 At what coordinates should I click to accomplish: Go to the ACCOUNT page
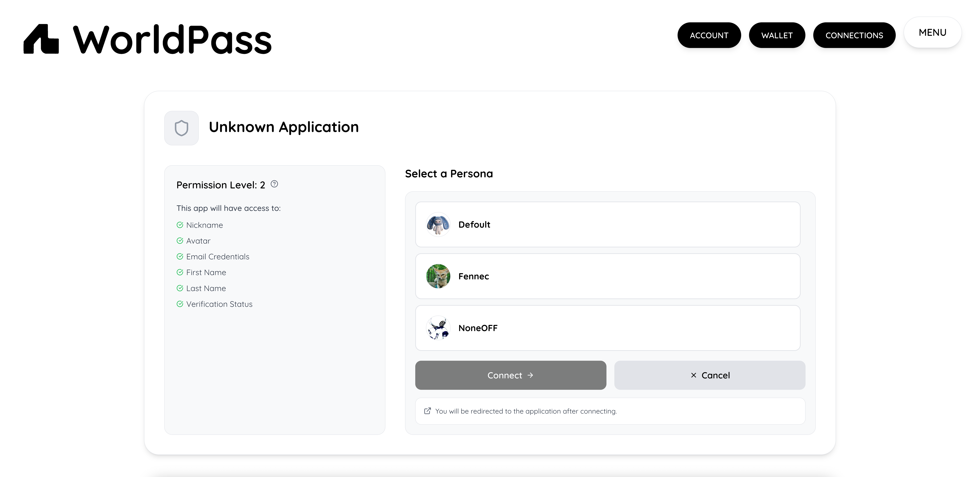(709, 35)
